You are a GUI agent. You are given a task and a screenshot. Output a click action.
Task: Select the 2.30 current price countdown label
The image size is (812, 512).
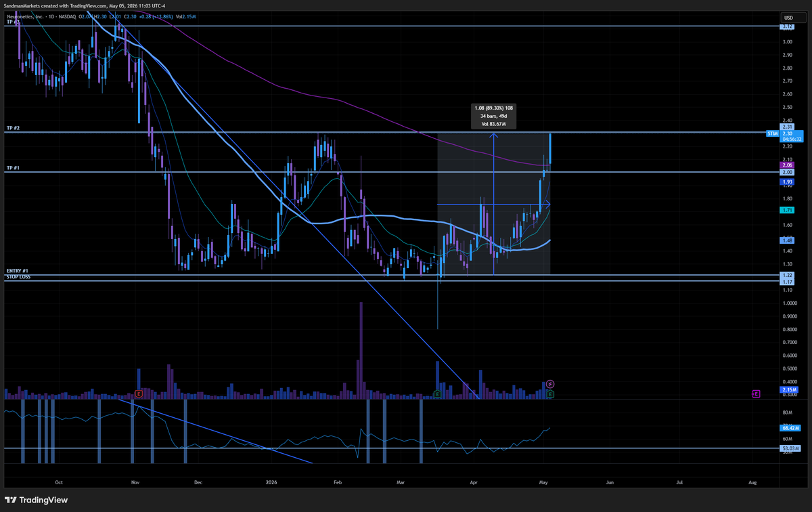click(x=790, y=137)
